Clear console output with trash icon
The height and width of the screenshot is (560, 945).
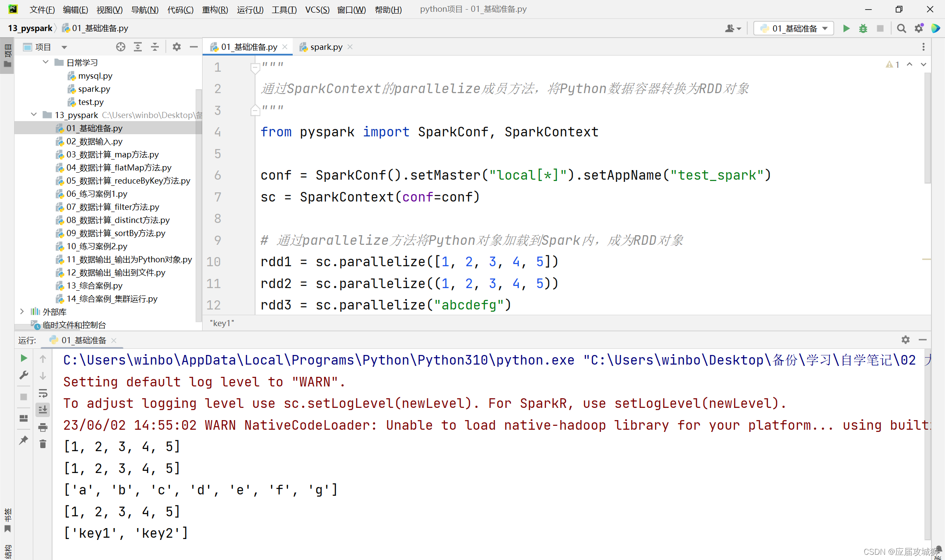pyautogui.click(x=42, y=443)
